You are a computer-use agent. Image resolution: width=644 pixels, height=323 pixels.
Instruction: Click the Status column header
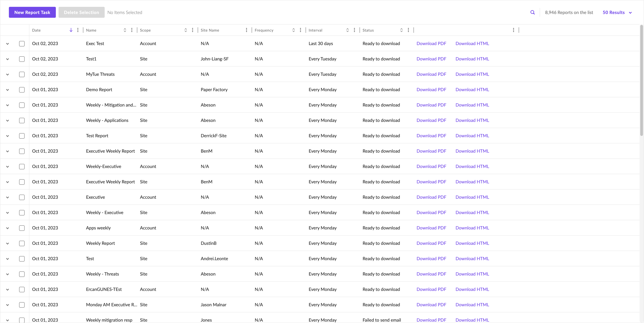[x=368, y=30]
